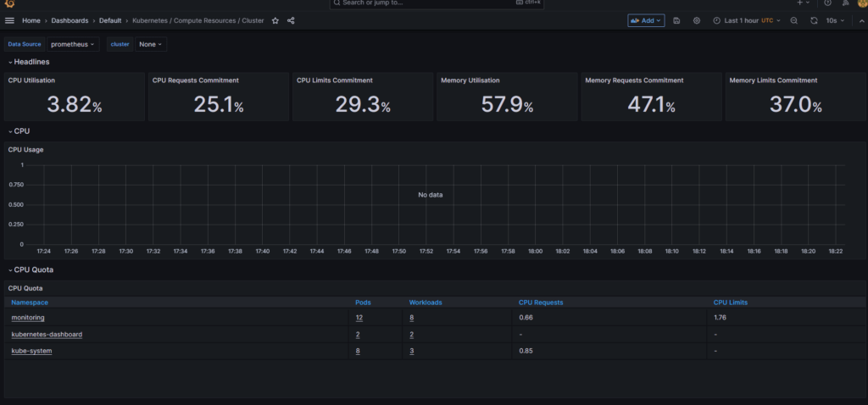The height and width of the screenshot is (405, 868).
Task: Sort table by CPU Requests column
Action: pos(541,302)
